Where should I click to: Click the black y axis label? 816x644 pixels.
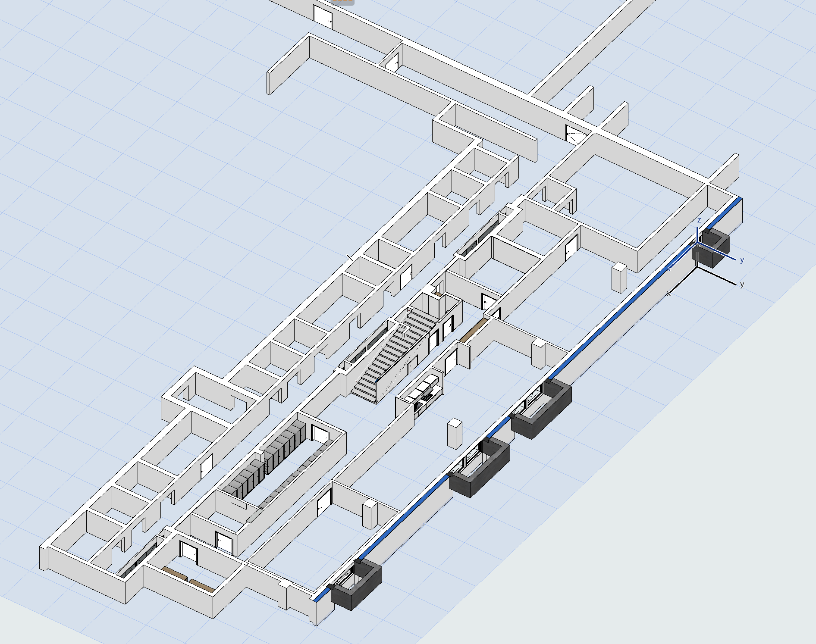click(x=742, y=284)
